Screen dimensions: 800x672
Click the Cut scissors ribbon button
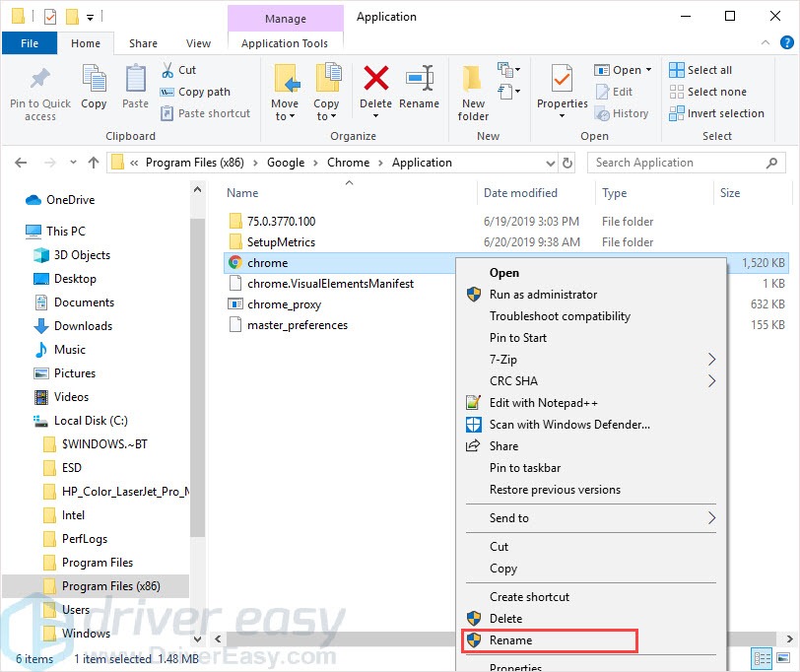point(178,70)
